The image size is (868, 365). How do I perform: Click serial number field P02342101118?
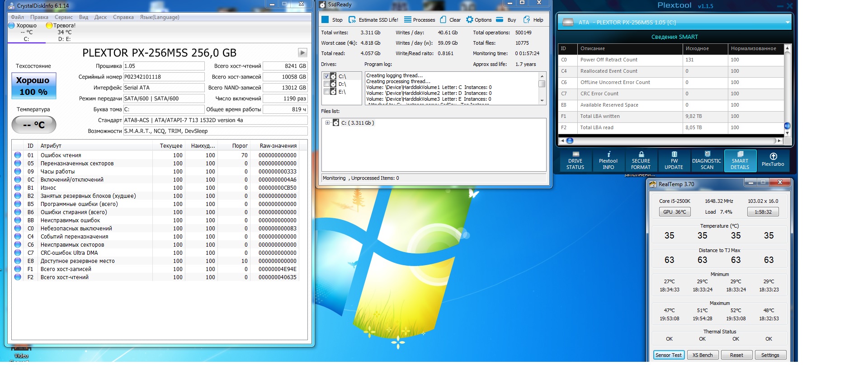tap(164, 77)
